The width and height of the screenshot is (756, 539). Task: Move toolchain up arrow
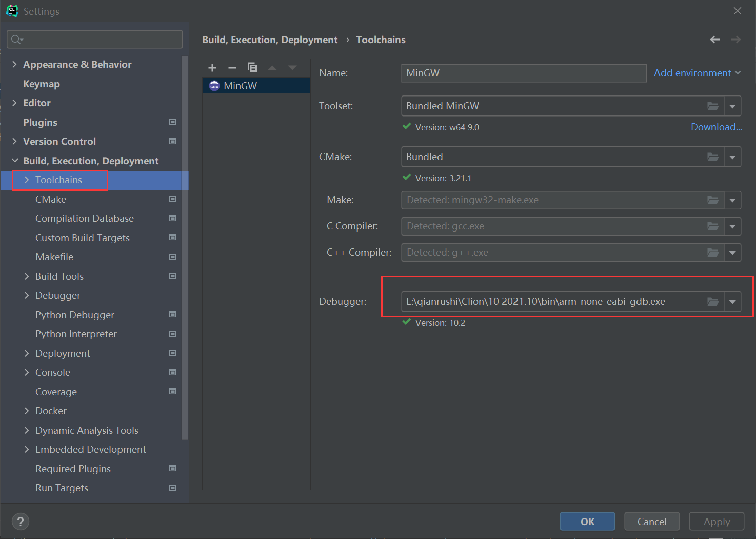(272, 68)
